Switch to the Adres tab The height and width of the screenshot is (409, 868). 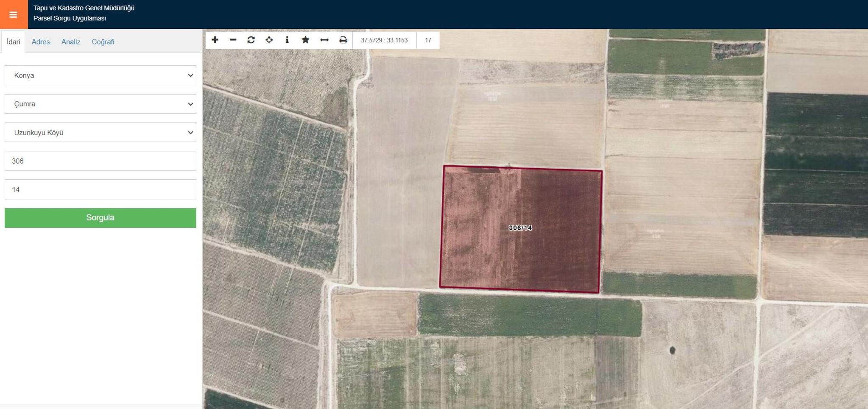click(41, 42)
